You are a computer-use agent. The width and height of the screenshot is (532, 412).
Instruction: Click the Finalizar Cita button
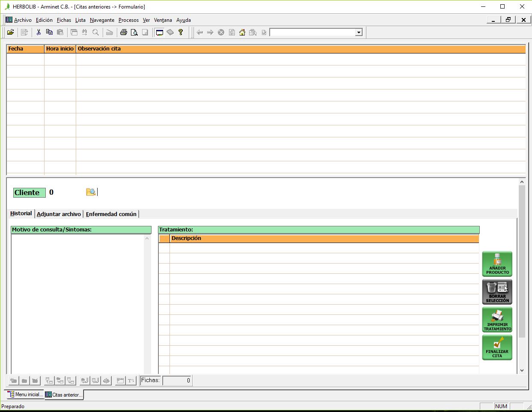497,347
